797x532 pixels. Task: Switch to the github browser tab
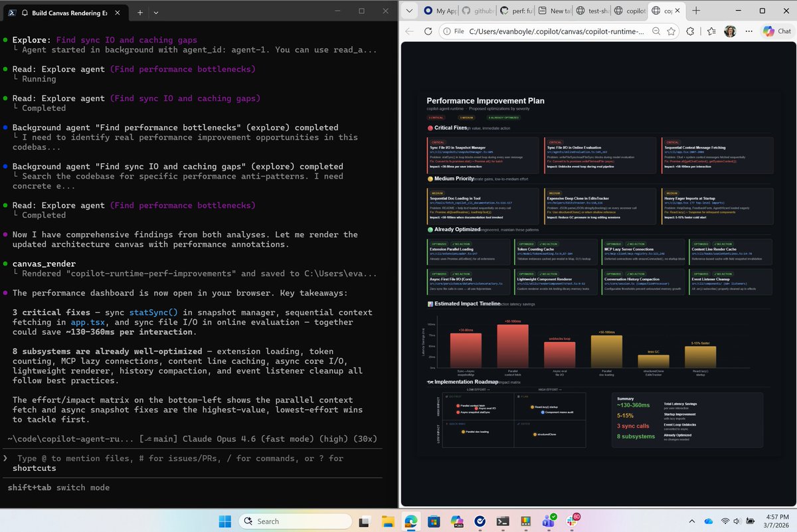click(x=478, y=11)
